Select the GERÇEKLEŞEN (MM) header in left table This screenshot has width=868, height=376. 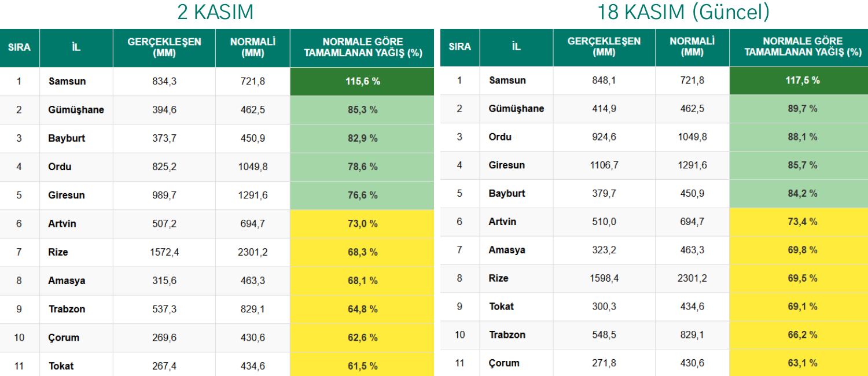164,47
